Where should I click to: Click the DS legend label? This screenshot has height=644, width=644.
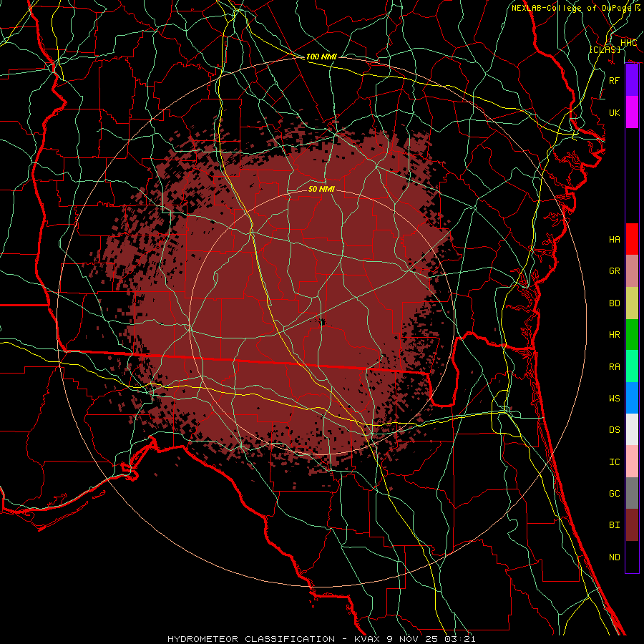[615, 430]
